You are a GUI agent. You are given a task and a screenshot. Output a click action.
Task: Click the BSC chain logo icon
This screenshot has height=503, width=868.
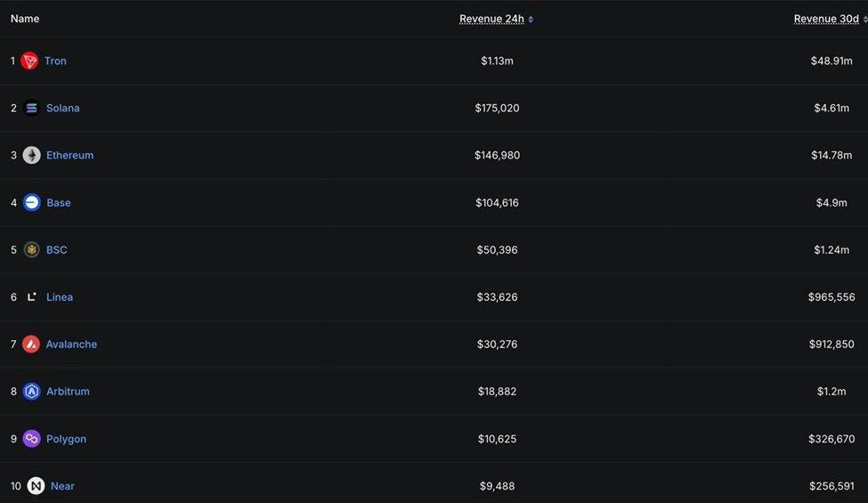31,249
